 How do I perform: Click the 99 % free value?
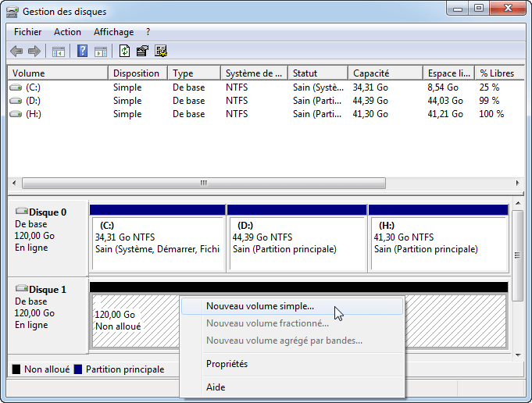coord(489,101)
